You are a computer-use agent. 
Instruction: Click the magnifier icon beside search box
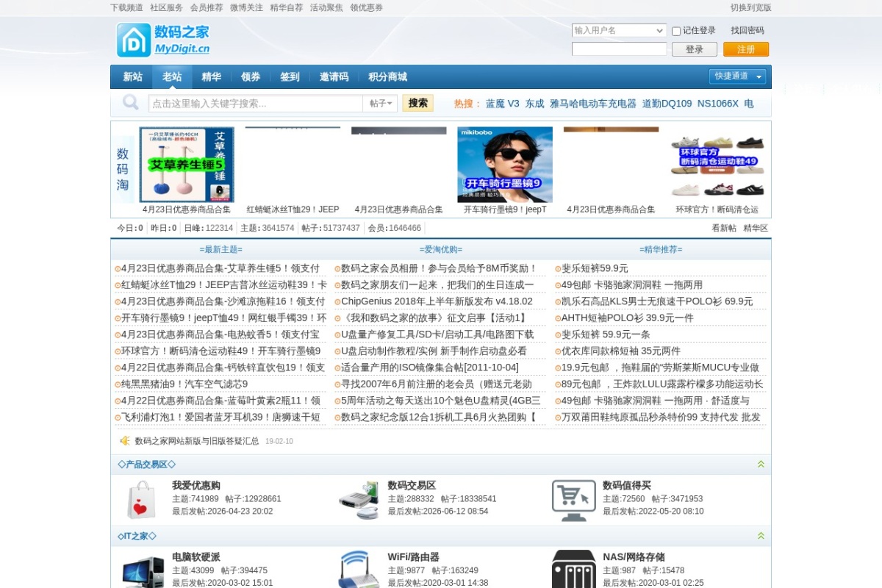[x=130, y=103]
